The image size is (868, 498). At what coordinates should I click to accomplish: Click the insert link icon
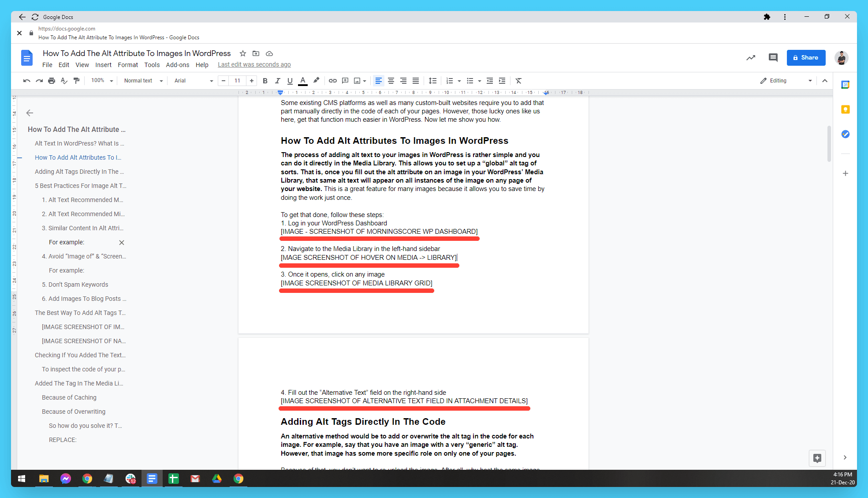(333, 81)
